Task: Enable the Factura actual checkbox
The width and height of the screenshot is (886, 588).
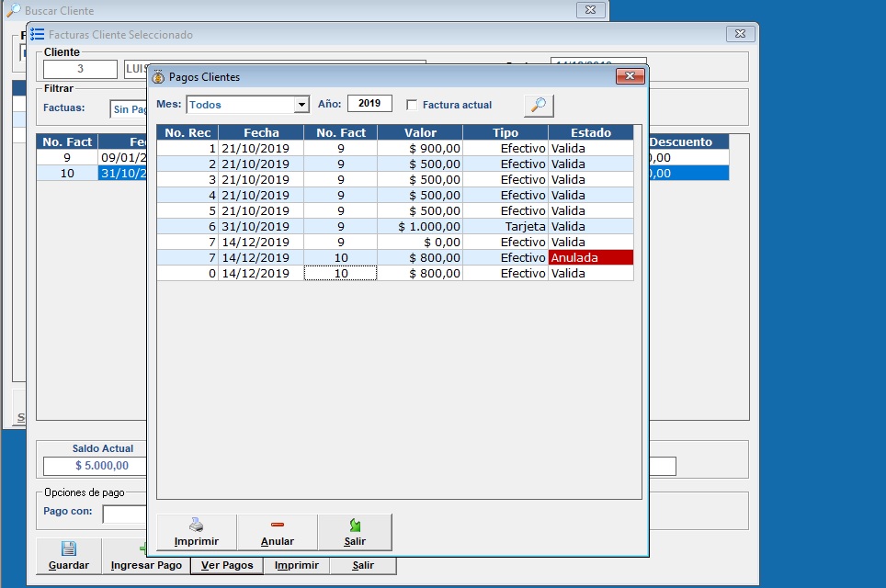Action: (412, 105)
